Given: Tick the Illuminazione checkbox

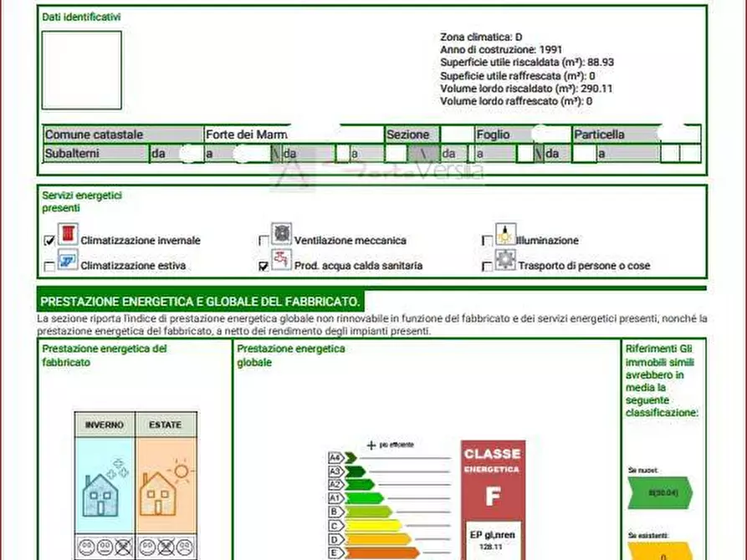Looking at the screenshot, I should 487,241.
